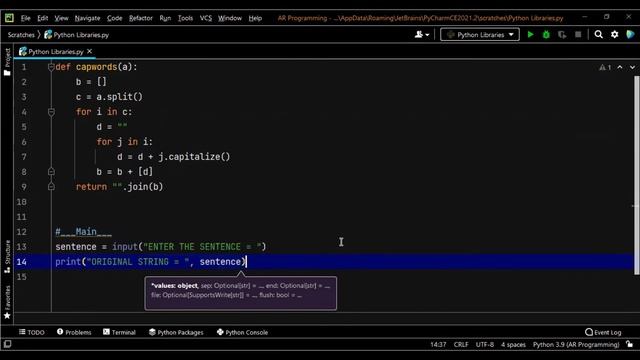The image size is (640, 360).
Task: Go to next highlighted error arrow
Action: pos(632,67)
